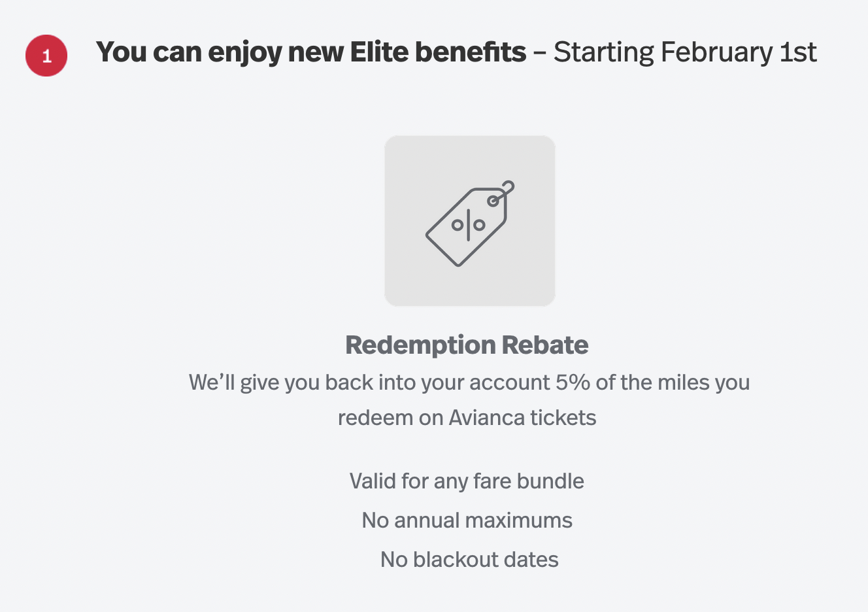The height and width of the screenshot is (612, 868).
Task: Click the 'We'll give you back' description line
Action: click(x=469, y=382)
